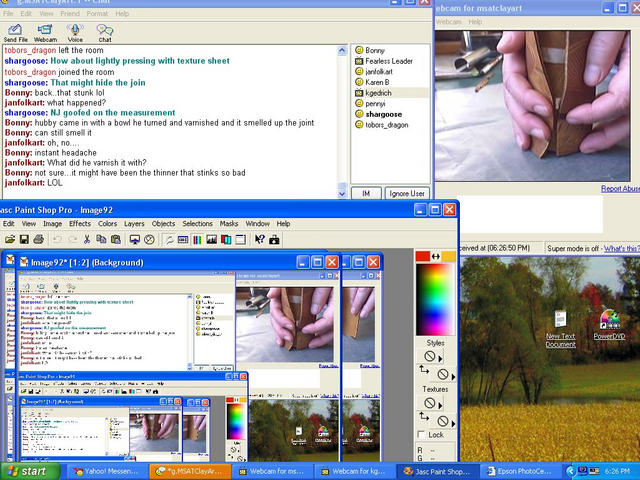Image resolution: width=640 pixels, height=480 pixels.
Task: Click the What's this? link
Action: pyautogui.click(x=622, y=248)
